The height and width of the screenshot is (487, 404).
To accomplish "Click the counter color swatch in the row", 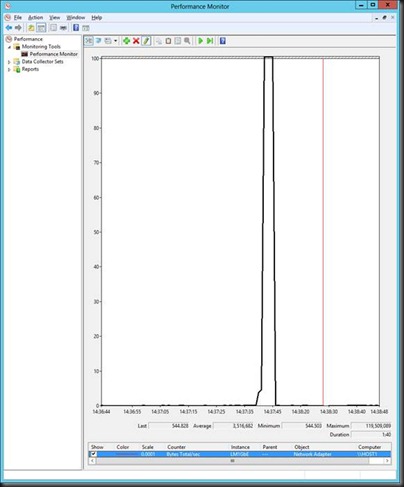I will (126, 454).
